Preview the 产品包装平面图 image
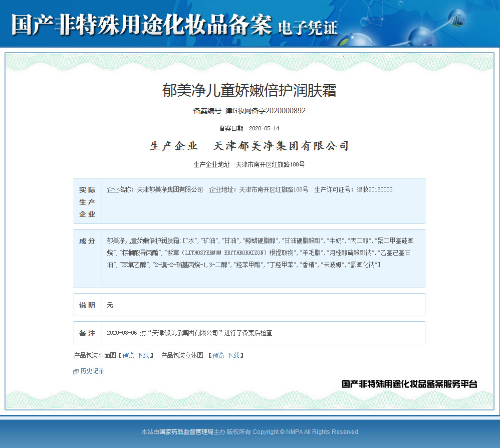Image resolution: width=500 pixels, height=448 pixels. point(128,355)
